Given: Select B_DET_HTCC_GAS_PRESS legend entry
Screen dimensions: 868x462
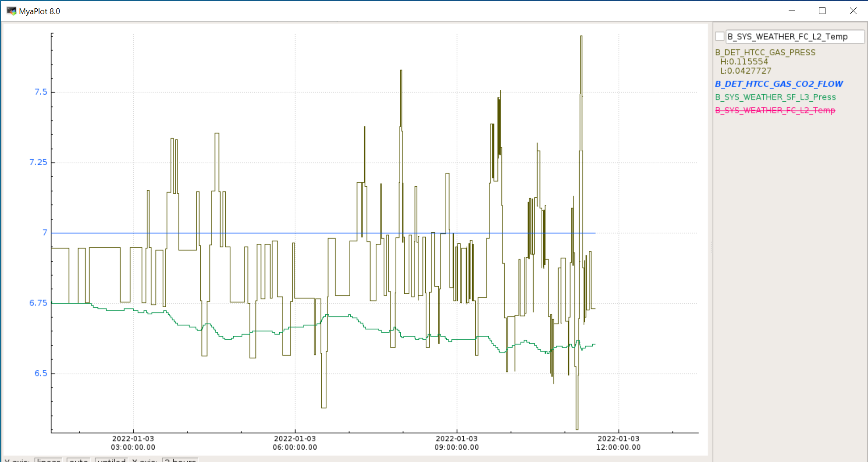Looking at the screenshot, I should [x=765, y=53].
